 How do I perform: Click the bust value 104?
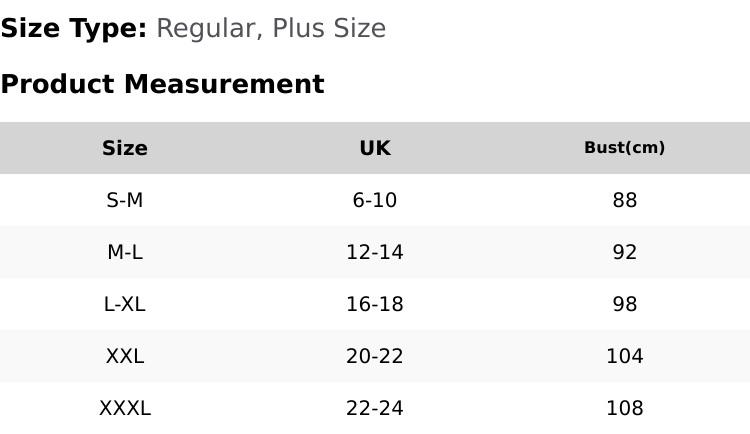[x=625, y=356]
